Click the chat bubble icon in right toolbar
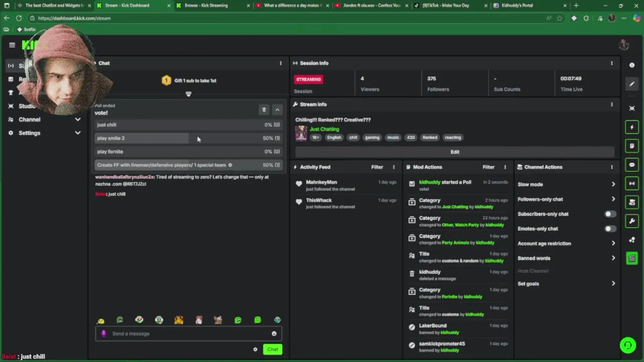The image size is (644, 362). tap(632, 164)
